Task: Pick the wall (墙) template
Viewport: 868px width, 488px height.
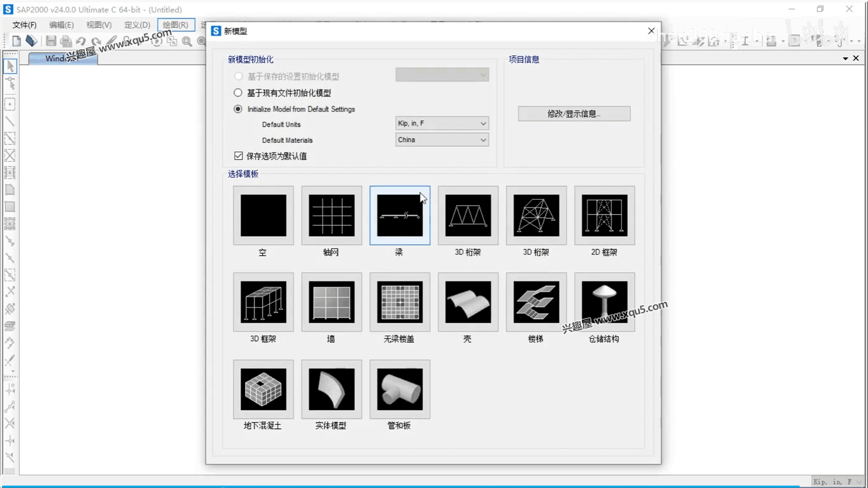Action: click(332, 302)
